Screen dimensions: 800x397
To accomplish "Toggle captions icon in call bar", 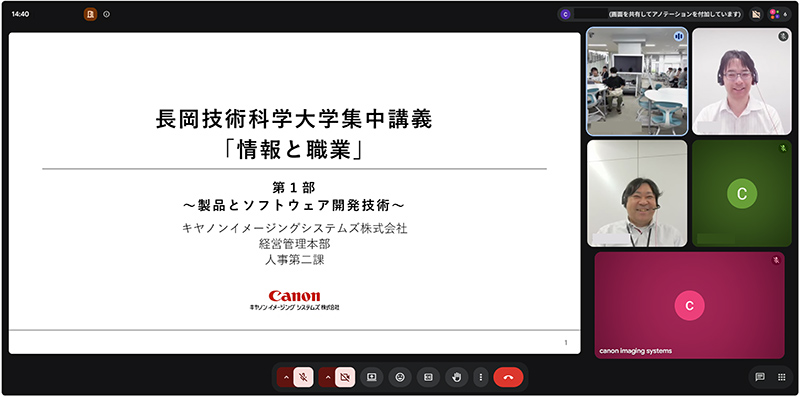I will pos(428,378).
